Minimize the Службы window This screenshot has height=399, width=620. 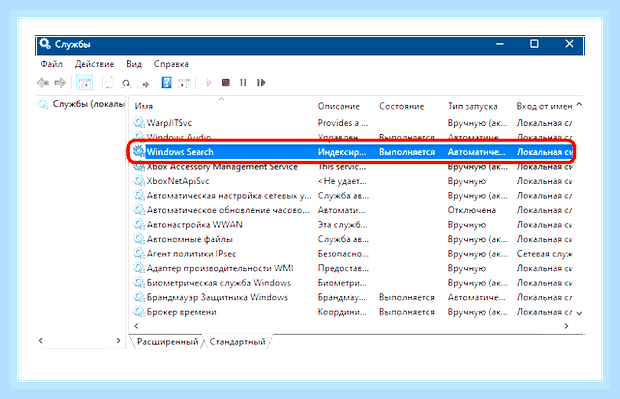(500, 44)
